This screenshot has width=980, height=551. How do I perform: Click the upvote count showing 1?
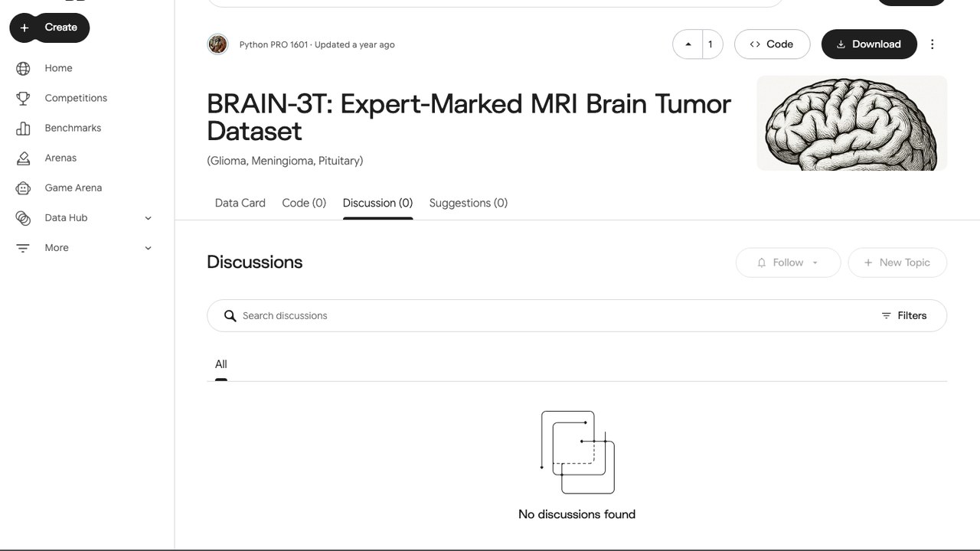tap(710, 44)
